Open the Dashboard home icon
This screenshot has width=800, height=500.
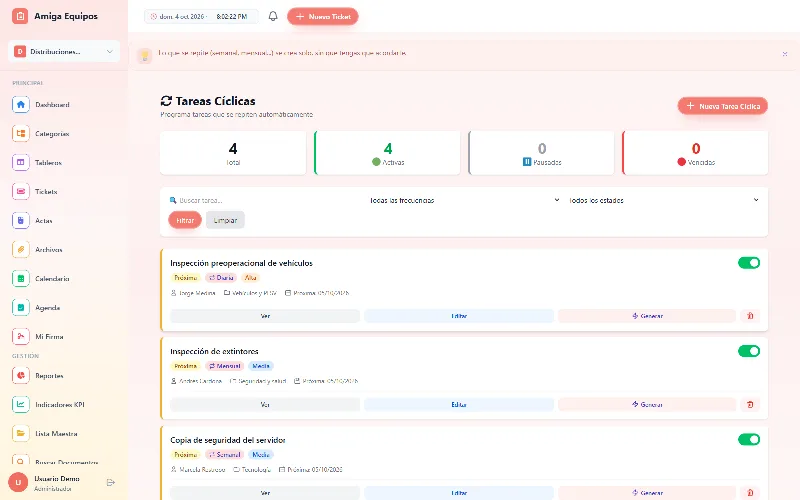(20, 105)
